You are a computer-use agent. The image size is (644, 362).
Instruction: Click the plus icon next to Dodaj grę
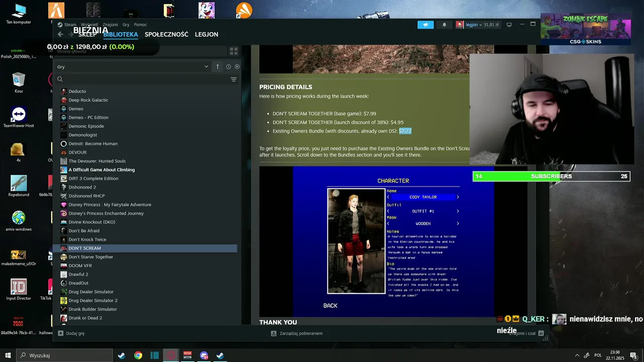[60, 333]
